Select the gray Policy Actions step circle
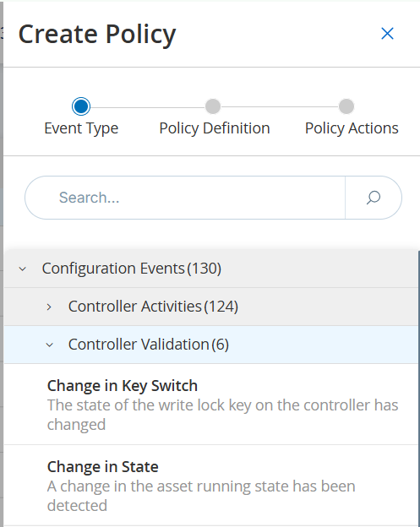The image size is (420, 527). coord(346,106)
